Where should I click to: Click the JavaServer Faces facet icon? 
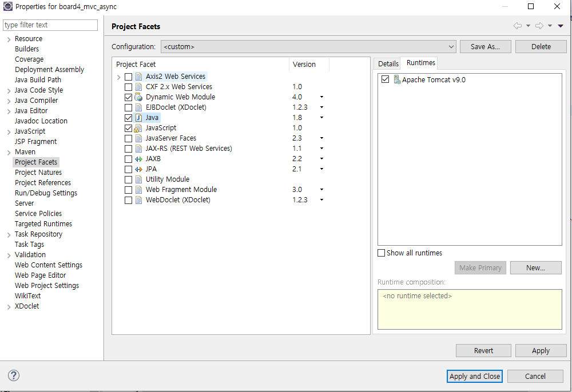coord(138,138)
